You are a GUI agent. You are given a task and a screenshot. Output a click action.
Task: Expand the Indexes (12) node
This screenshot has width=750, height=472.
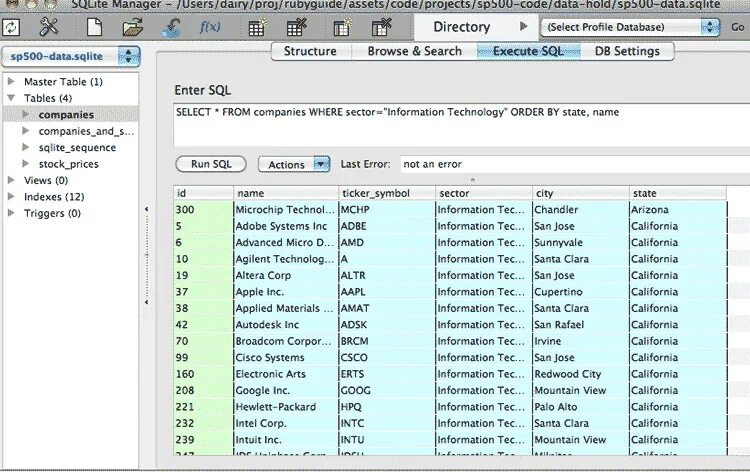tap(11, 196)
